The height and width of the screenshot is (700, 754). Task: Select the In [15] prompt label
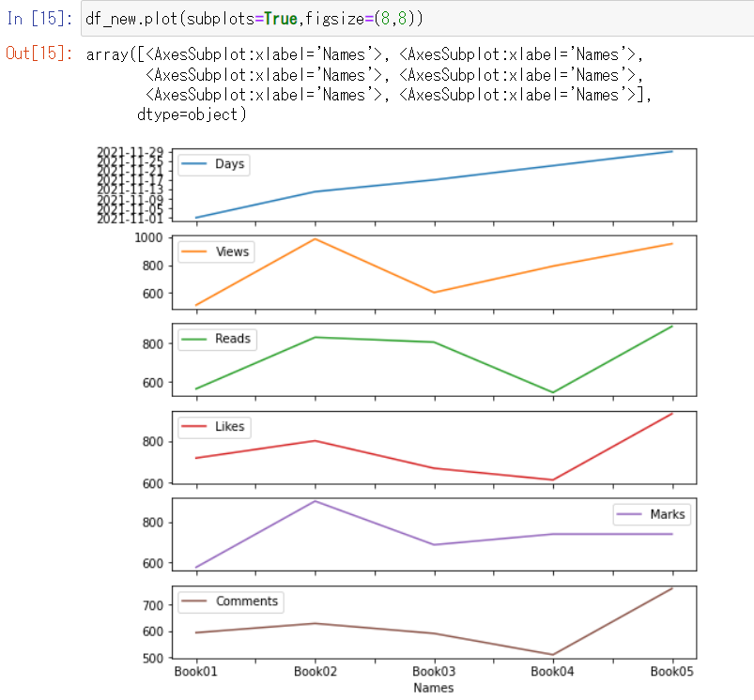(x=39, y=19)
